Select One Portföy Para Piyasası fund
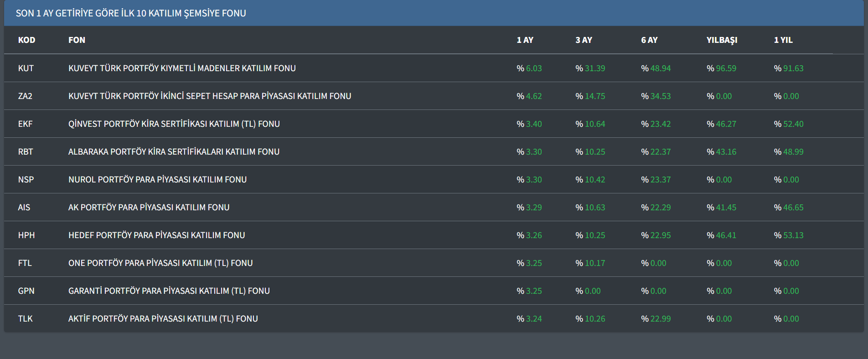Viewport: 868px width, 359px height. click(x=160, y=263)
